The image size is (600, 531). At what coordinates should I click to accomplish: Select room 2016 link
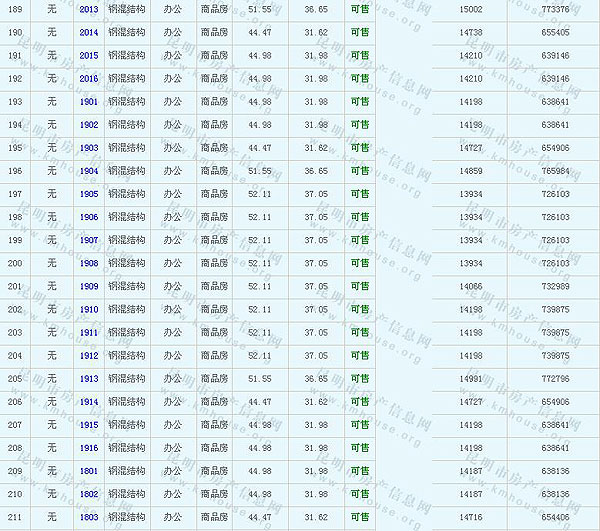coord(89,78)
